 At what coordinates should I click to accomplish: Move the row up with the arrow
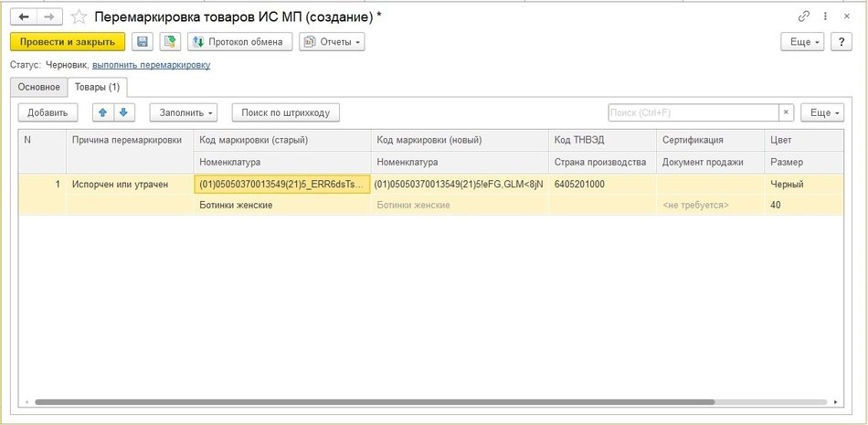coord(102,112)
